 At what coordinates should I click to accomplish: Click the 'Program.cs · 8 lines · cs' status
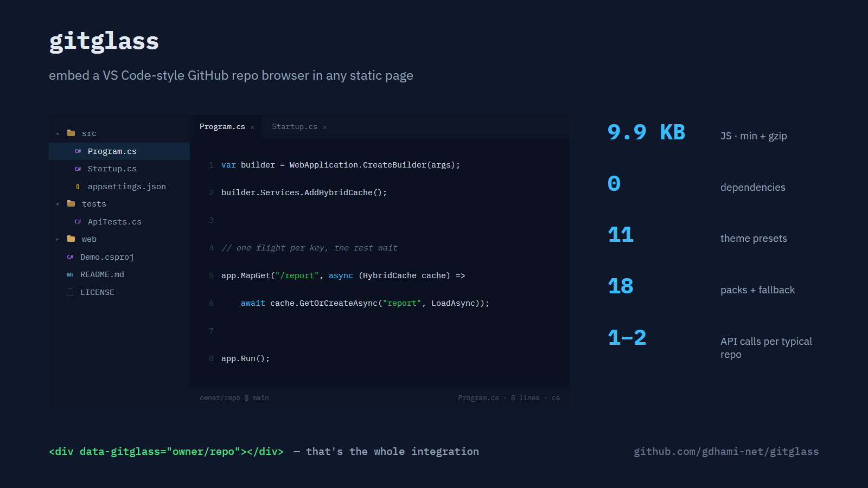pyautogui.click(x=509, y=398)
